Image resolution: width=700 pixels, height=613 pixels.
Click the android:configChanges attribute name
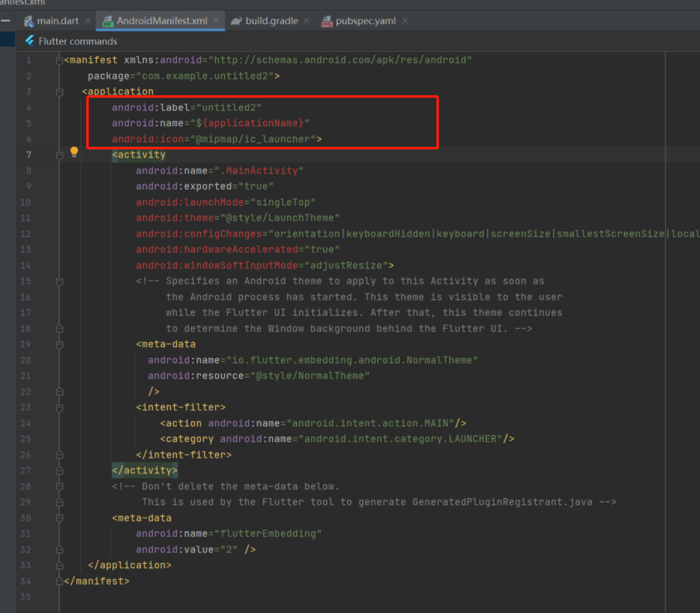[x=199, y=234]
